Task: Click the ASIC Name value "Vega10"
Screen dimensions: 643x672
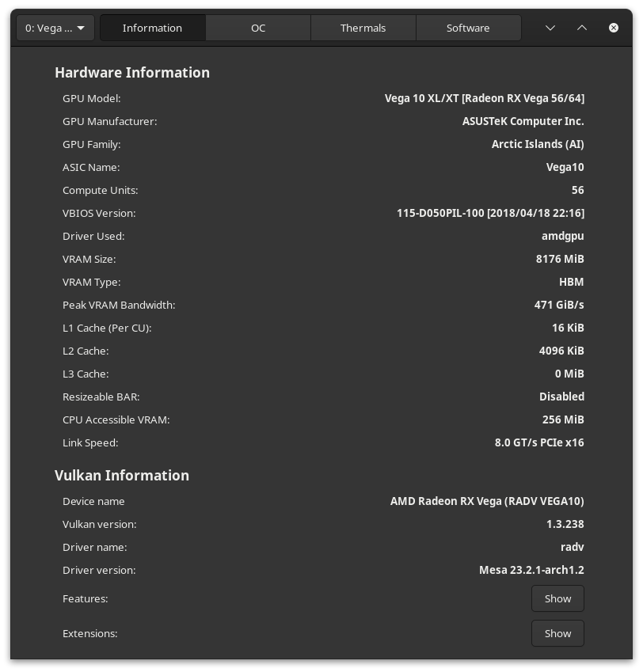Action: pos(565,167)
